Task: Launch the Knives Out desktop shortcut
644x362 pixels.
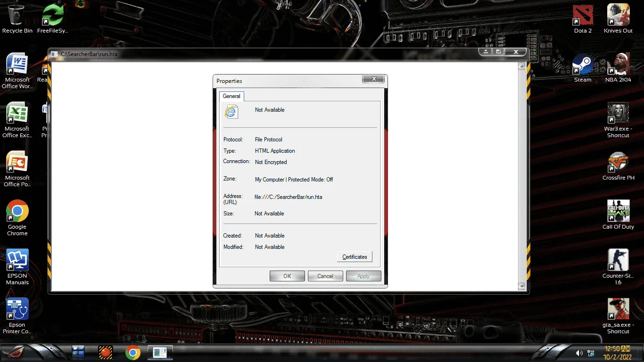Action: 618,19
